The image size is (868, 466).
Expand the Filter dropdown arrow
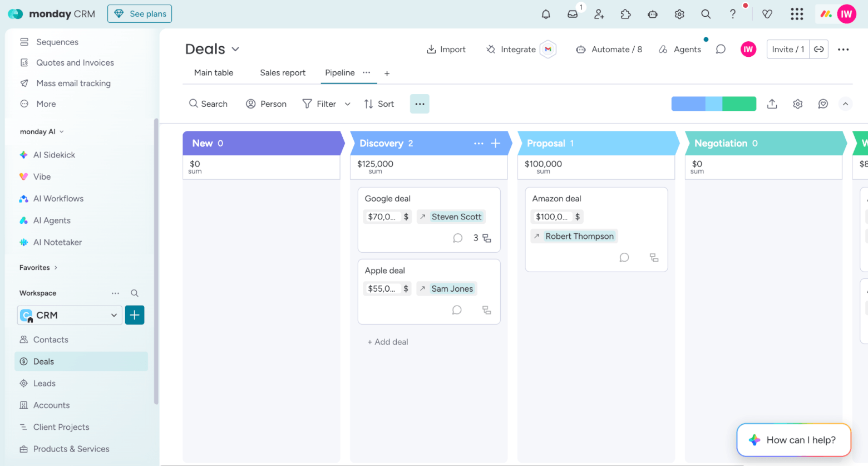click(348, 104)
